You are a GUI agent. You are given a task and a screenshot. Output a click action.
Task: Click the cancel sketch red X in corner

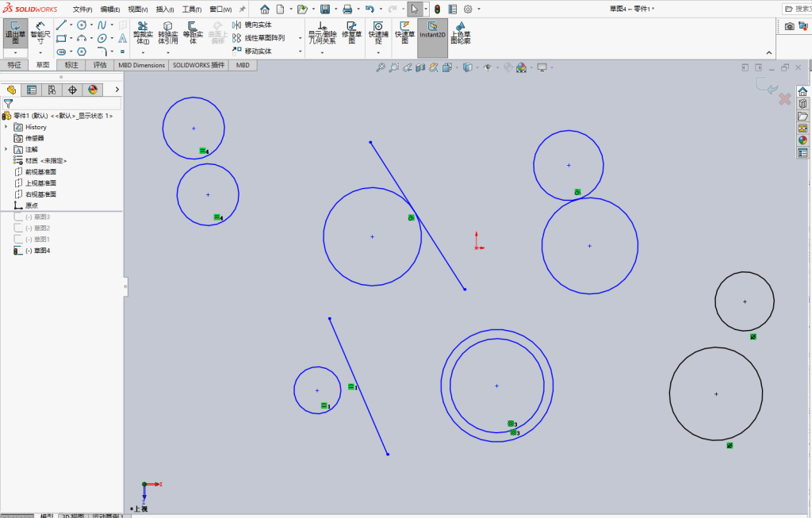pyautogui.click(x=784, y=99)
